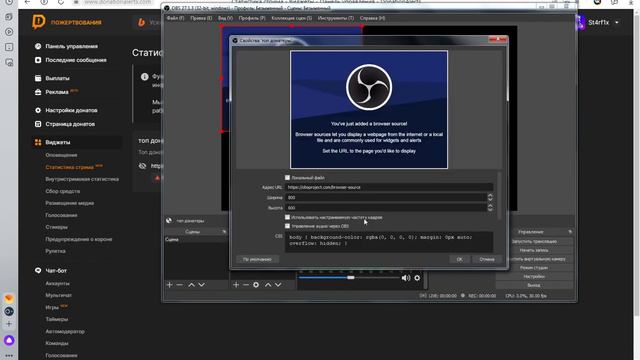Screen dimensions: 640x360
Task: Click Режим студии button
Action: point(534,268)
